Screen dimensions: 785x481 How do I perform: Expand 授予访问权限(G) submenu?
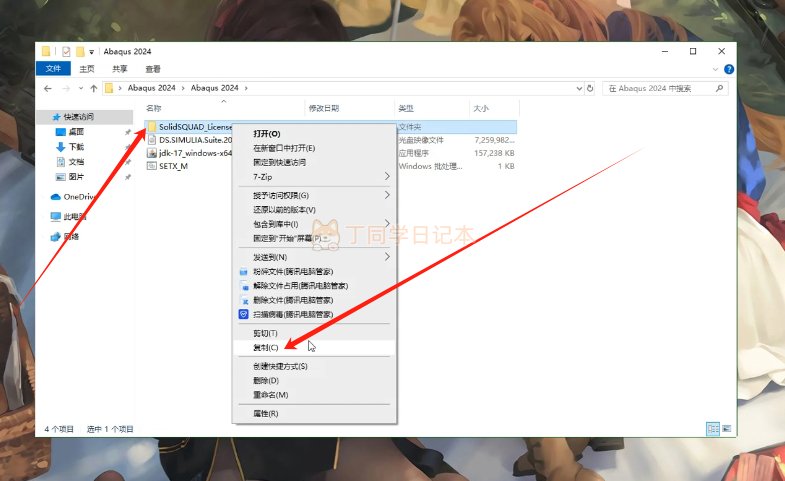tap(314, 195)
